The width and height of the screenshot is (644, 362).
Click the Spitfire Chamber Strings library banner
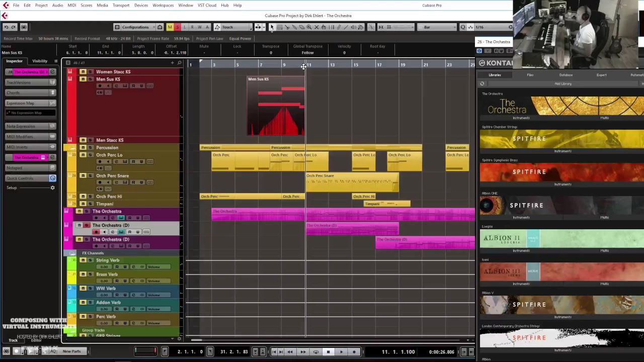click(x=562, y=139)
